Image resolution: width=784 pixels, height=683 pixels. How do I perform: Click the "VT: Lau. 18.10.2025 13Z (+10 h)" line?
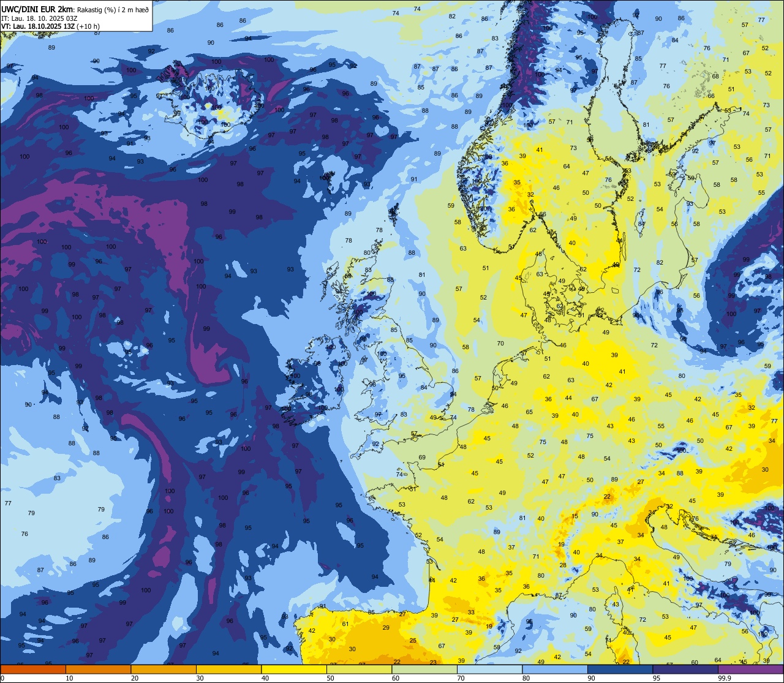pos(50,26)
